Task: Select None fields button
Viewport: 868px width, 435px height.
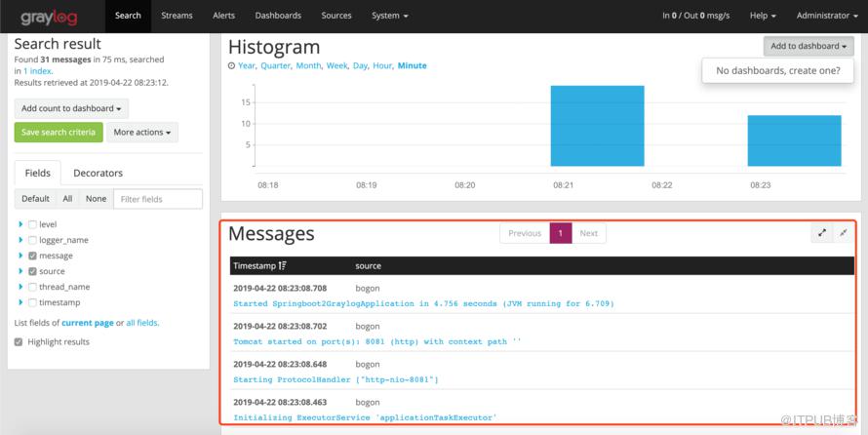Action: point(96,199)
